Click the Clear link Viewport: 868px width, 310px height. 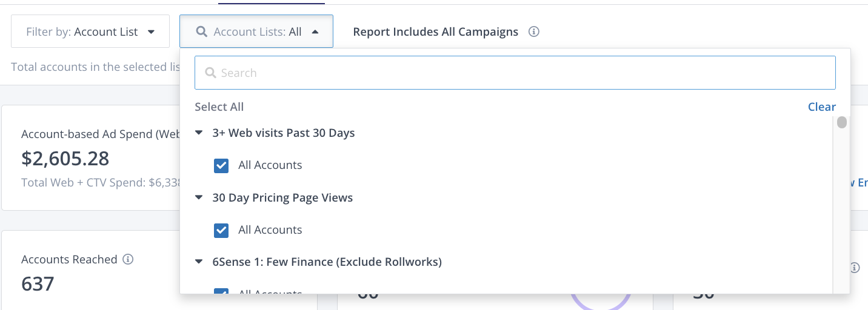tap(821, 107)
